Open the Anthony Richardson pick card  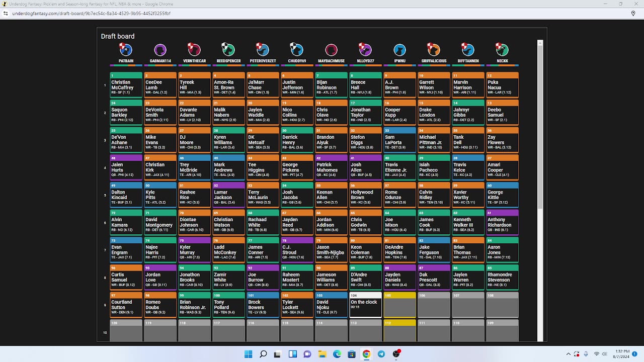[x=502, y=223]
